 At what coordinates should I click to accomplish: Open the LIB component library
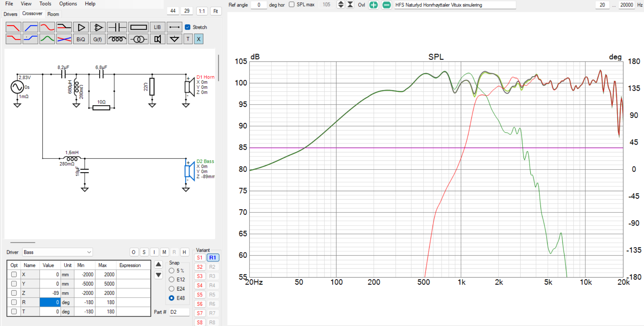[x=157, y=27]
